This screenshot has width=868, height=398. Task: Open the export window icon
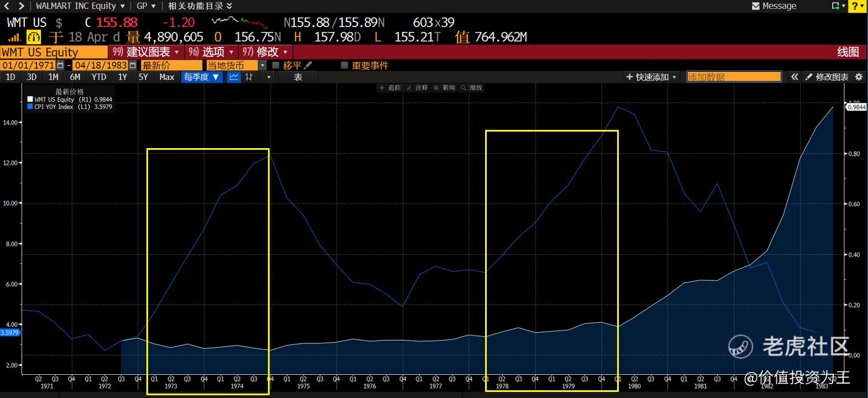tap(835, 6)
